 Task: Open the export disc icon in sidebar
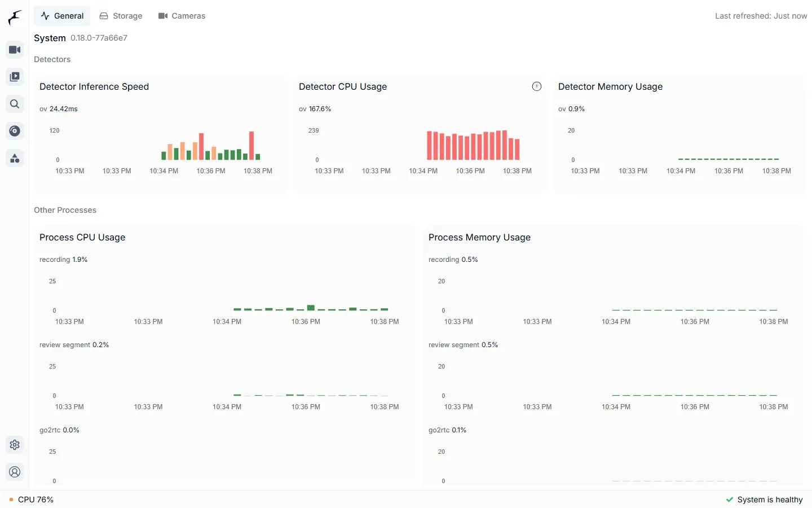tap(15, 131)
